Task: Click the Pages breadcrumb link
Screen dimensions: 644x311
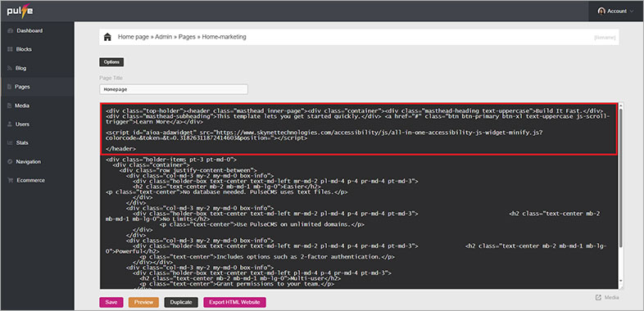Action: coord(187,37)
